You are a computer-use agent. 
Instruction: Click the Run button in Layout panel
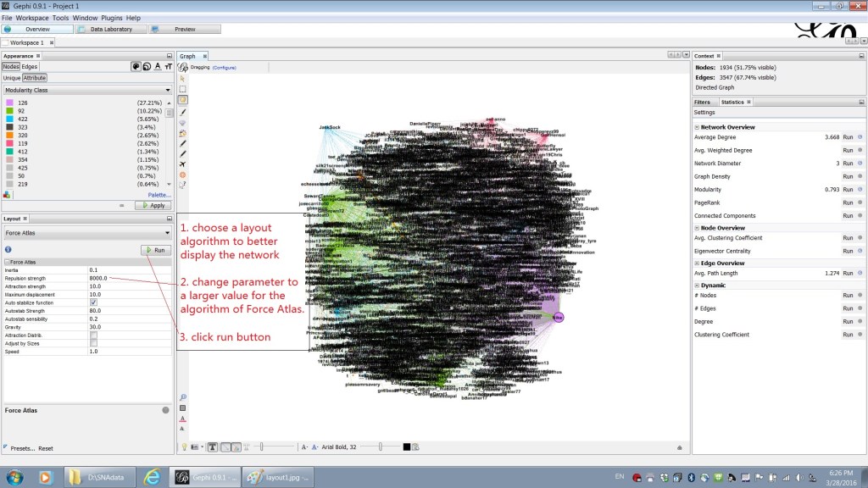(x=155, y=250)
